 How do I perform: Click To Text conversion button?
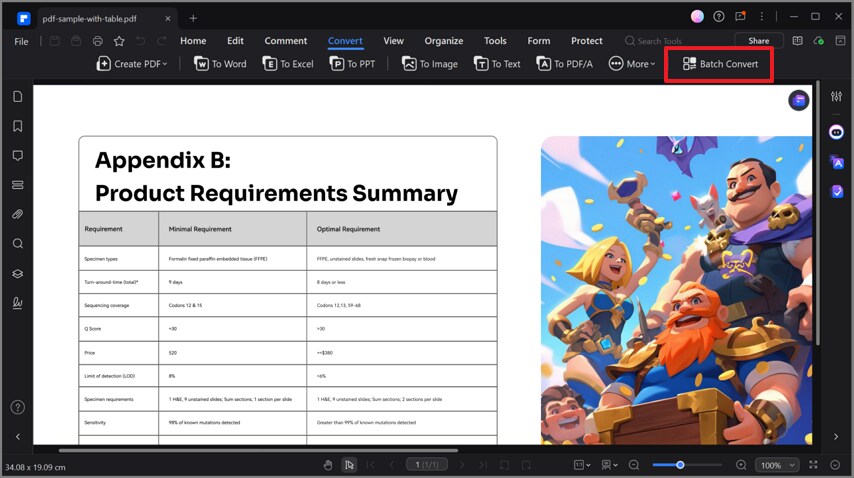(x=497, y=64)
